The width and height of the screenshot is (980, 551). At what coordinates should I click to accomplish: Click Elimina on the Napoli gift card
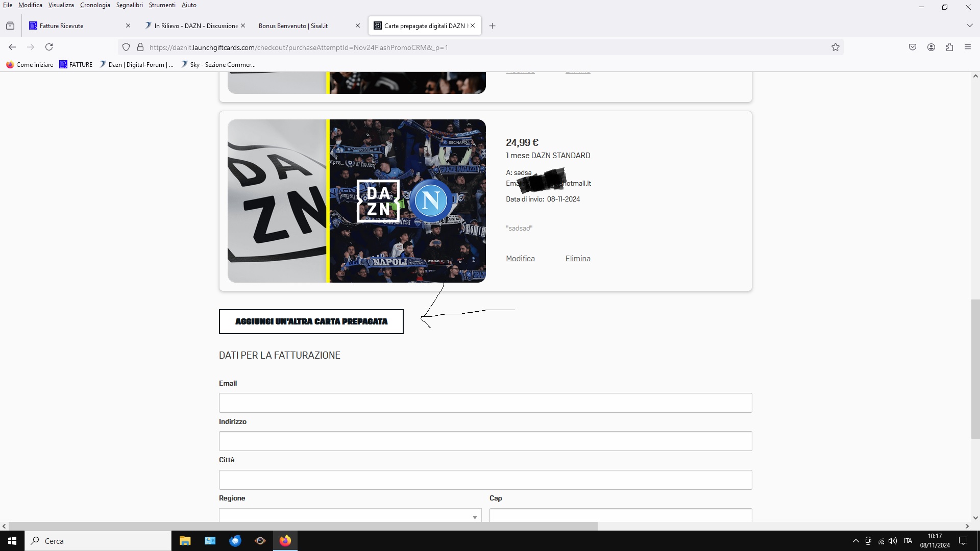tap(578, 259)
